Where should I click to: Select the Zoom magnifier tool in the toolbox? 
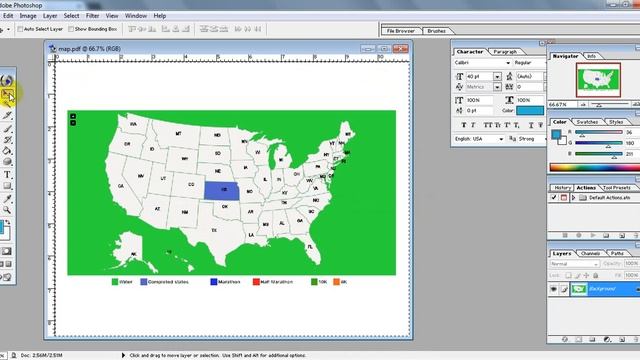[x=7, y=210]
